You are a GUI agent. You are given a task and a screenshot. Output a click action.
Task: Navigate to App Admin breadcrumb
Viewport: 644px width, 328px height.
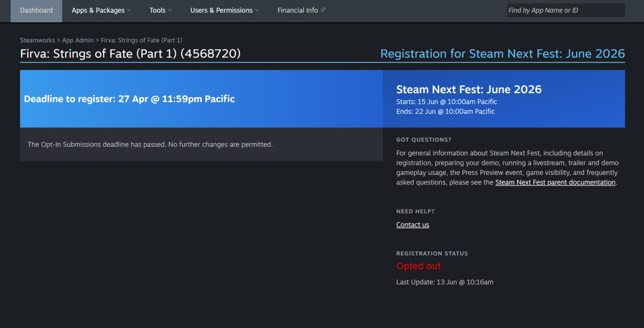[78, 40]
